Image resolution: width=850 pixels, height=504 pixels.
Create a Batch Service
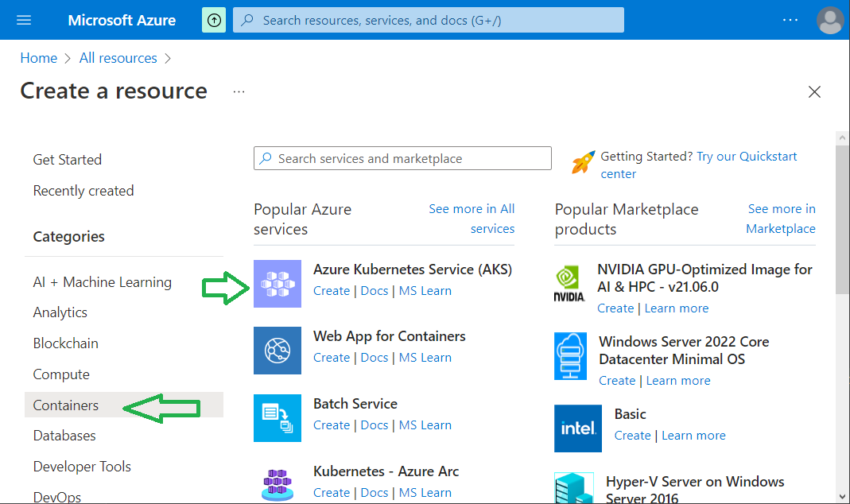pyautogui.click(x=332, y=425)
